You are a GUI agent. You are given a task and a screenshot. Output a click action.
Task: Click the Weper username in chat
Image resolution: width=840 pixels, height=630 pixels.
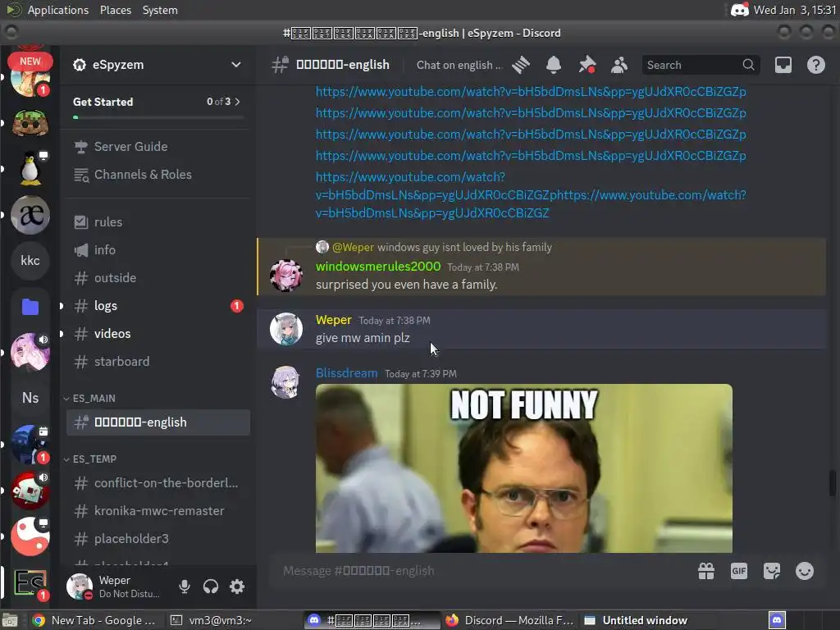coord(334,320)
